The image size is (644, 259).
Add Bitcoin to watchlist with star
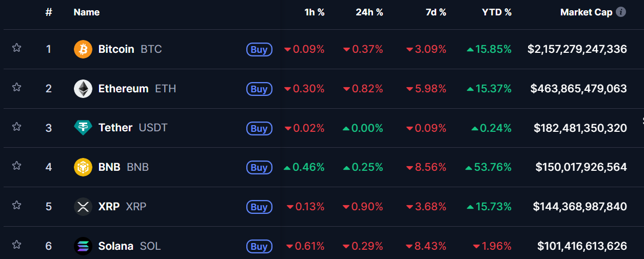[16, 48]
